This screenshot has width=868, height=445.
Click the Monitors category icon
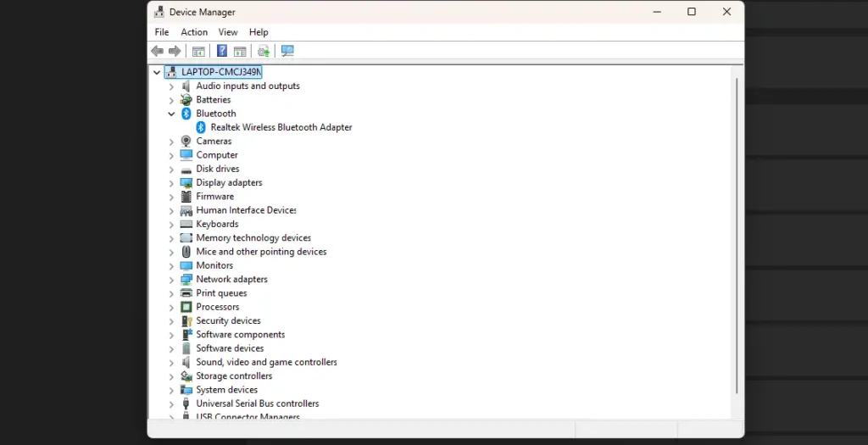(x=186, y=265)
